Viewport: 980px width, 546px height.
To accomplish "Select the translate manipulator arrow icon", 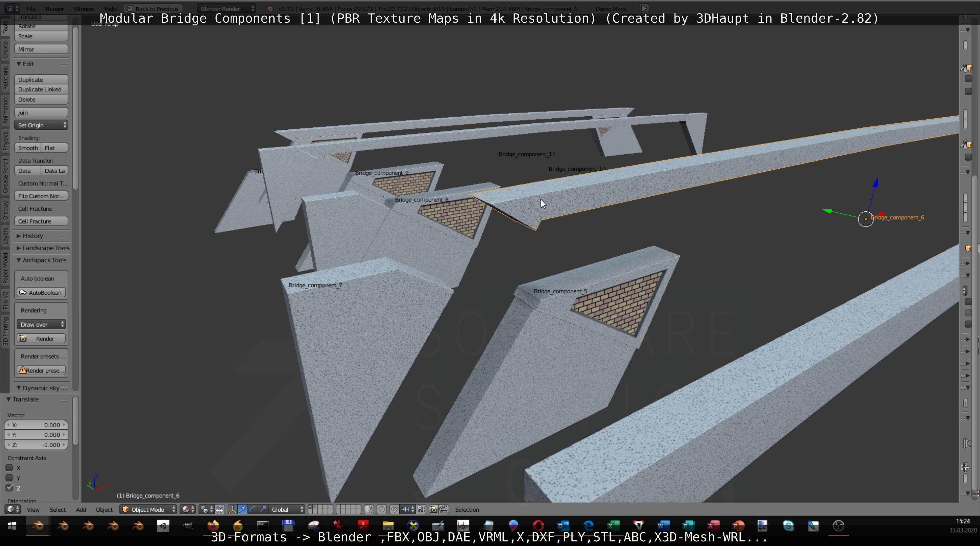I will (x=243, y=510).
